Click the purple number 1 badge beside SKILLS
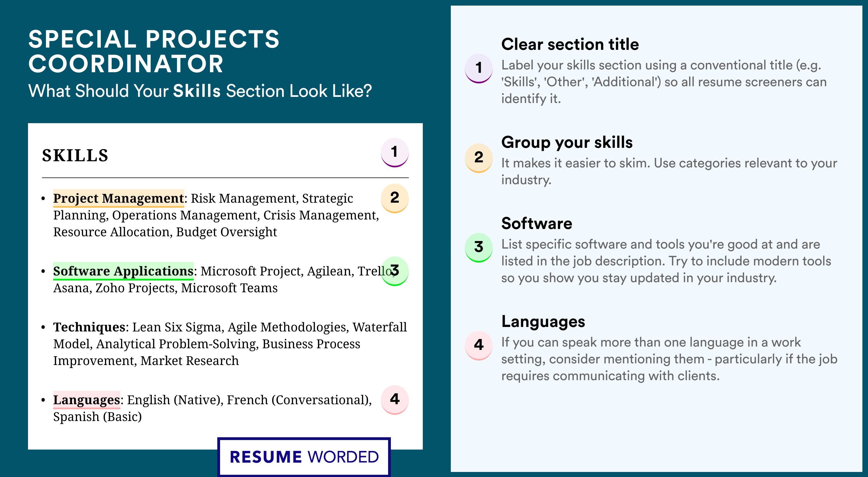 click(395, 152)
